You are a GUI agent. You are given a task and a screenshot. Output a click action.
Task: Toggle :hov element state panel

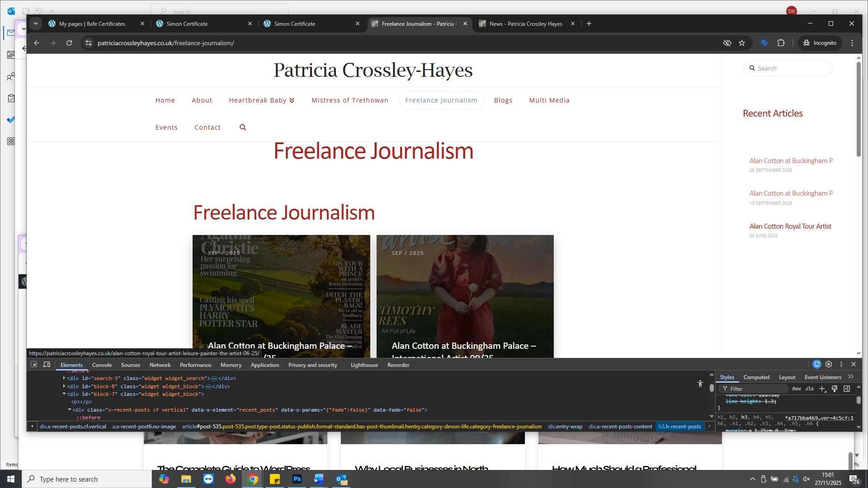click(x=796, y=389)
